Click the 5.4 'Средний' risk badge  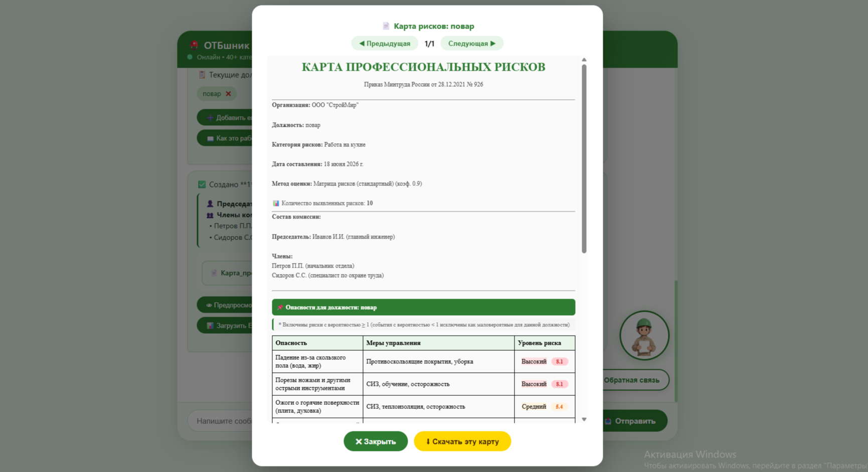click(559, 406)
